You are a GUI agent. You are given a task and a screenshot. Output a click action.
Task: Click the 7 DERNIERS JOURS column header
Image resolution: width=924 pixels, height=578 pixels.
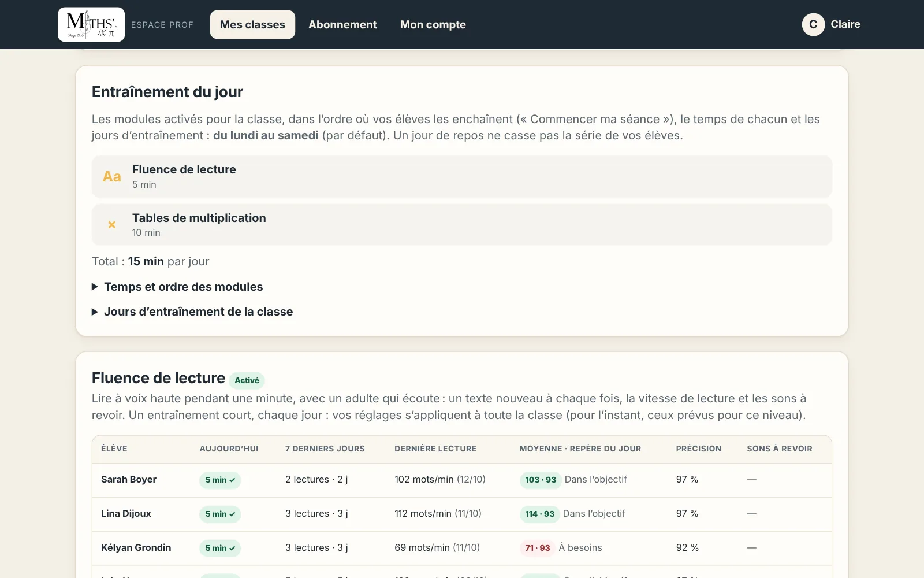point(325,449)
